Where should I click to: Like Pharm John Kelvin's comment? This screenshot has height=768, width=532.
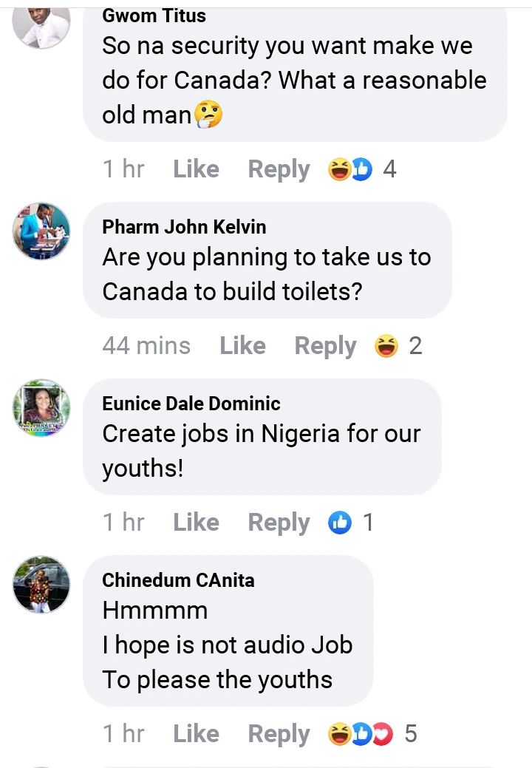(x=242, y=346)
